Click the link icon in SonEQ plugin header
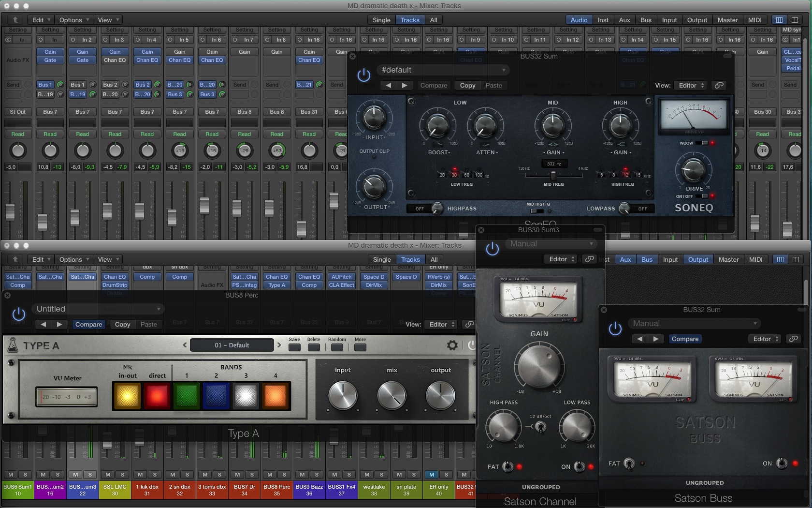Screen dimensions: 812x508 click(x=719, y=85)
